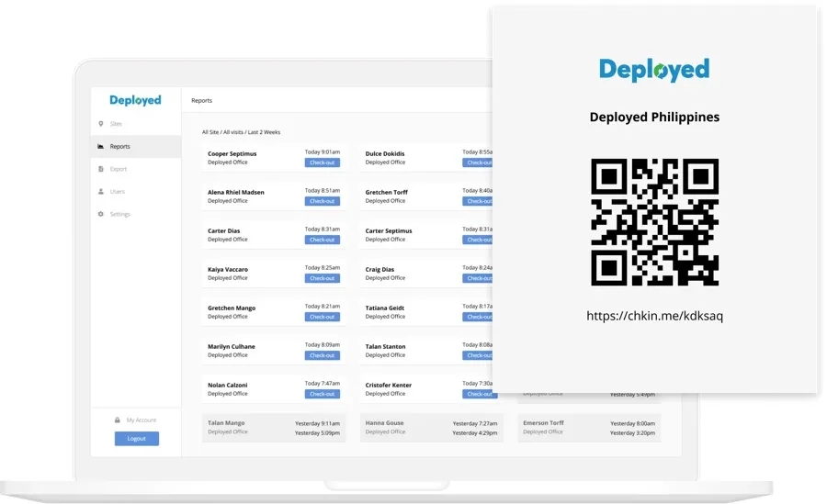Check out Tatiana Geidt
827x504 pixels.
[477, 317]
